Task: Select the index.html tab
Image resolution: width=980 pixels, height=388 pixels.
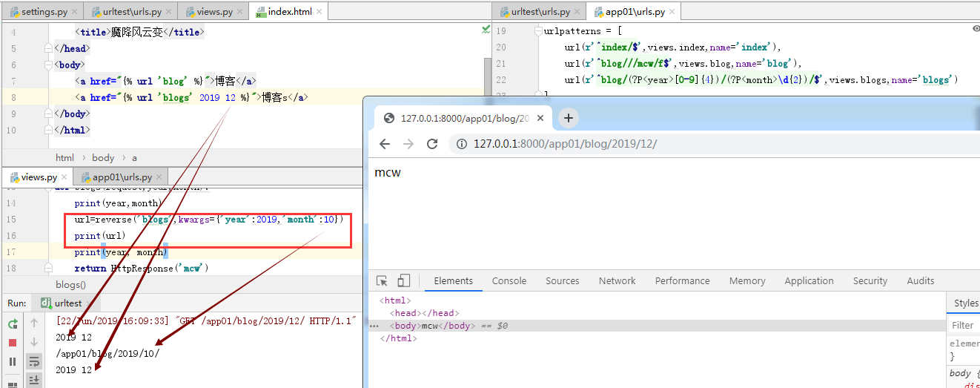Action: point(287,12)
